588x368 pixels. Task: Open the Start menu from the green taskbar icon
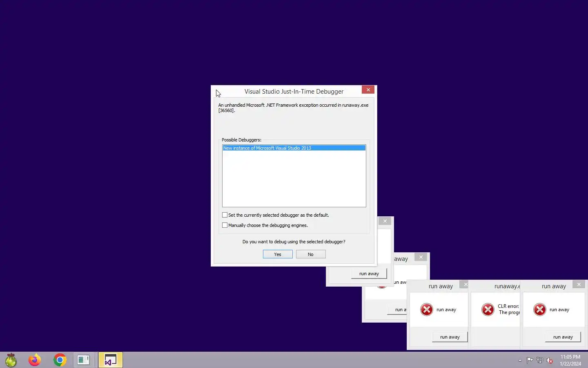[x=11, y=360]
